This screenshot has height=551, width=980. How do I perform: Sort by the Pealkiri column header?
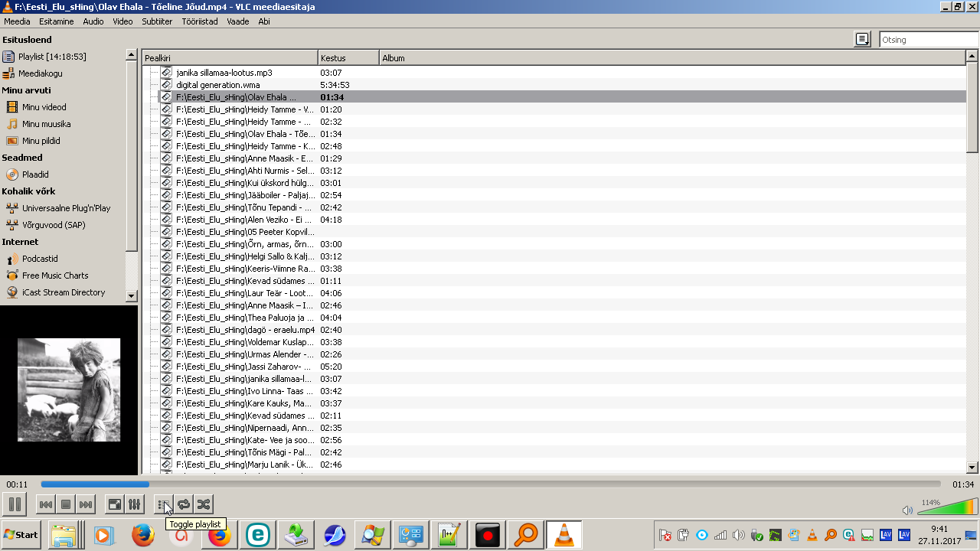pyautogui.click(x=230, y=58)
